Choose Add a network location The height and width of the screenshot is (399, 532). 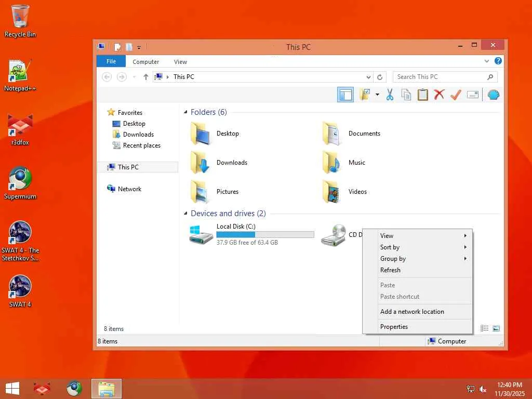417,312
